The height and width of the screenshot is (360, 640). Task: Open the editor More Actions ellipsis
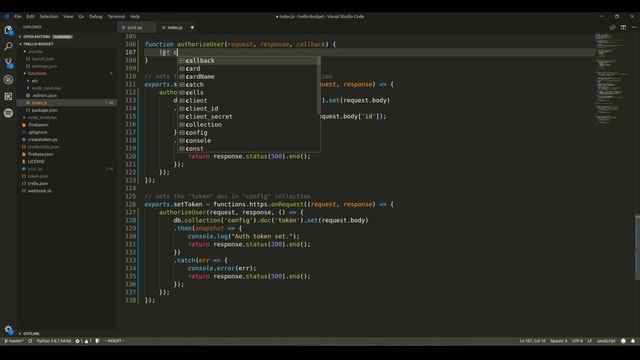[634, 27]
